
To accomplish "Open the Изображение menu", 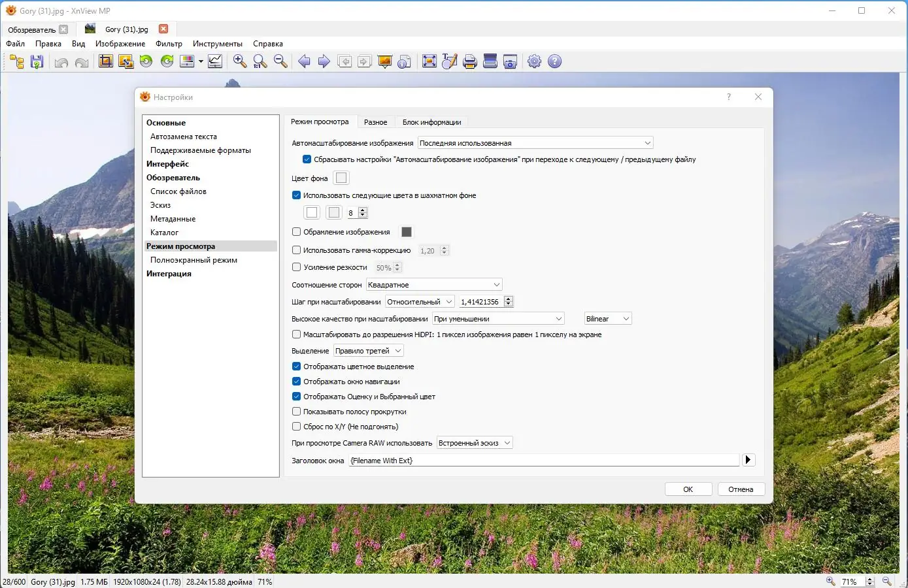I will point(120,44).
